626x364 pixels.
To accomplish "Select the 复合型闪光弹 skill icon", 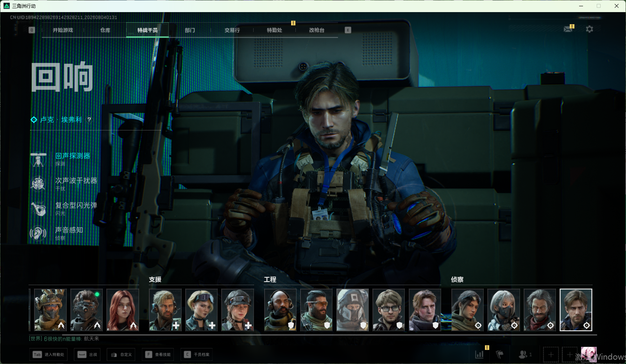I will pos(38,209).
